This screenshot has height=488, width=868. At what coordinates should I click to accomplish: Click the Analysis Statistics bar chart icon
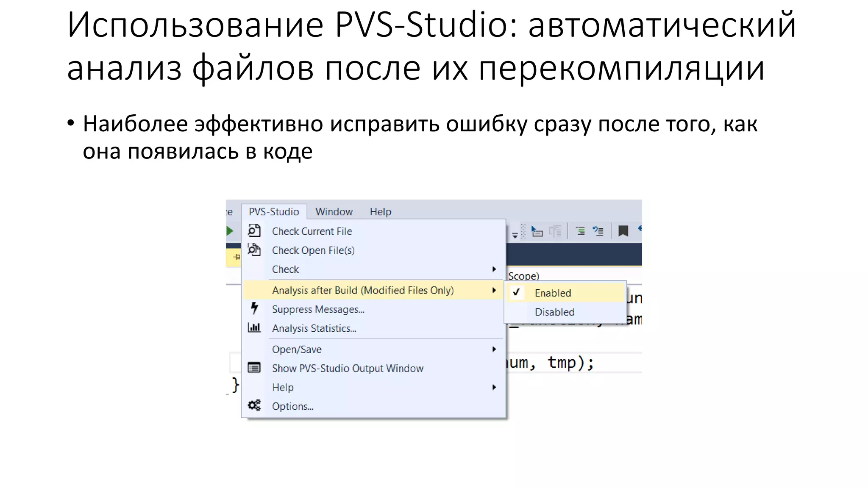pyautogui.click(x=254, y=327)
